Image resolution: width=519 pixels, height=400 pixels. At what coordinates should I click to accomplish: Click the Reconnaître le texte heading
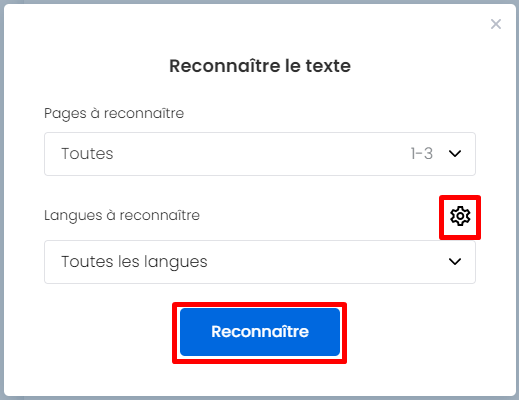point(260,66)
